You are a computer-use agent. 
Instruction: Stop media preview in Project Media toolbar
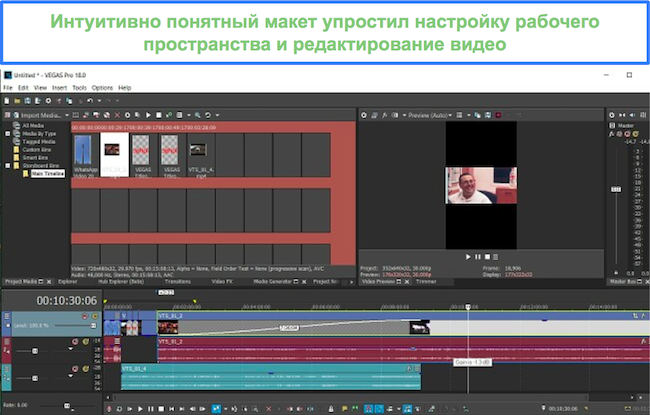pyautogui.click(x=158, y=115)
